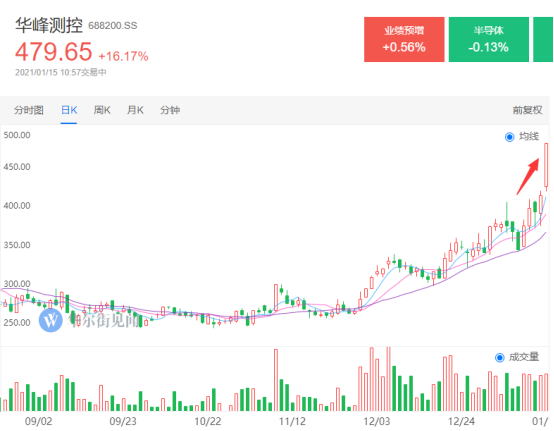Click the 09/02 date axis label

point(38,421)
